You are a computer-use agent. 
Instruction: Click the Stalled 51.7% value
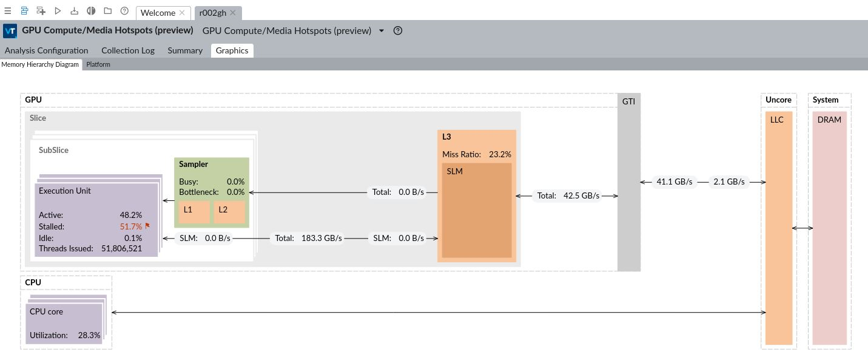[x=131, y=226]
